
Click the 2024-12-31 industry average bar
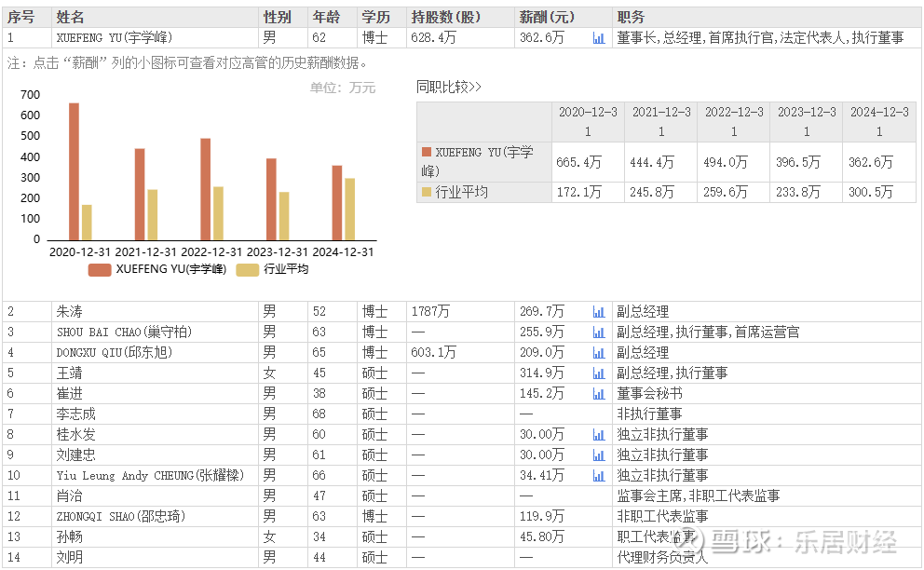(349, 210)
